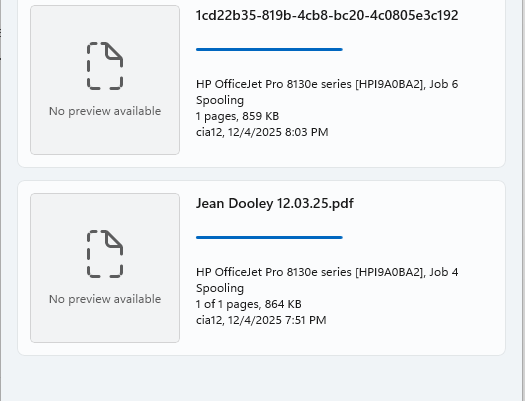The width and height of the screenshot is (525, 401).
Task: Click the Spooling status under Job 6
Action: 220,100
